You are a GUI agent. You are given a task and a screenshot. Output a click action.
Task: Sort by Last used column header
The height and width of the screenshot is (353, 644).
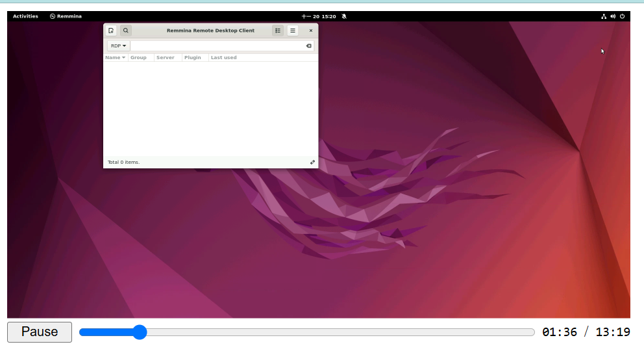[x=263, y=58]
